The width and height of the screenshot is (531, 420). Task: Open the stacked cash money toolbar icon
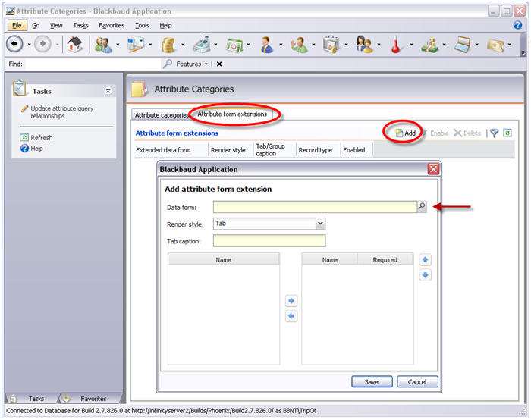[x=430, y=45]
